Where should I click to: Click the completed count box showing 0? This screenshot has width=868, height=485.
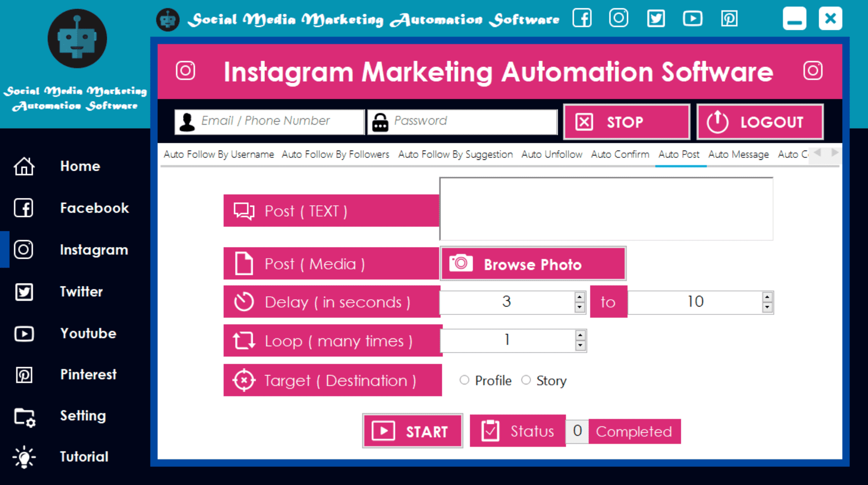point(577,431)
